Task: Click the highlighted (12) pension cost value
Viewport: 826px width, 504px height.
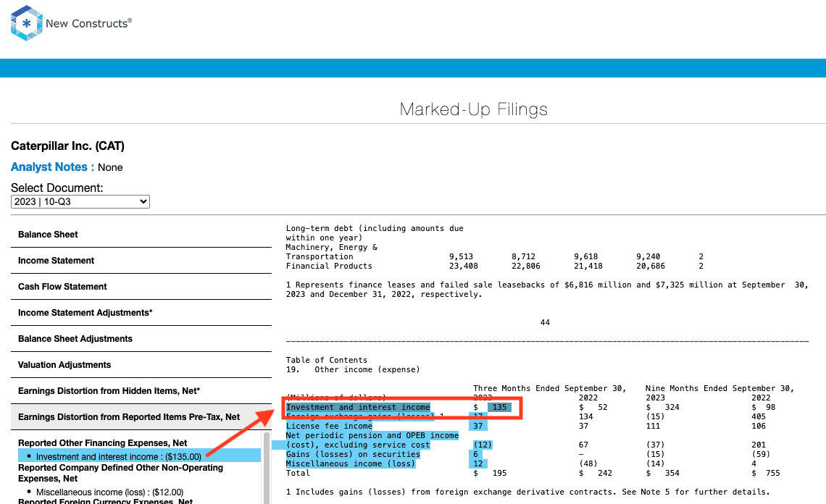Action: (x=483, y=445)
